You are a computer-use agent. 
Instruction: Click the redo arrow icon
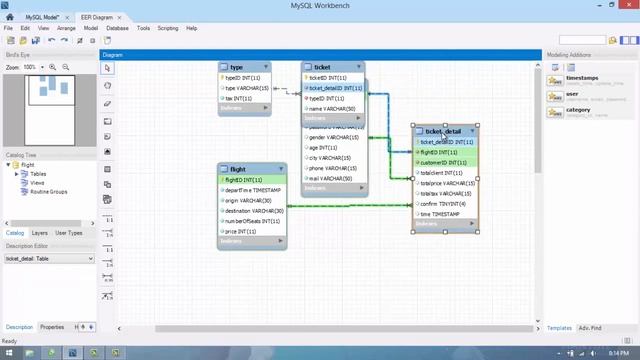click(x=64, y=40)
